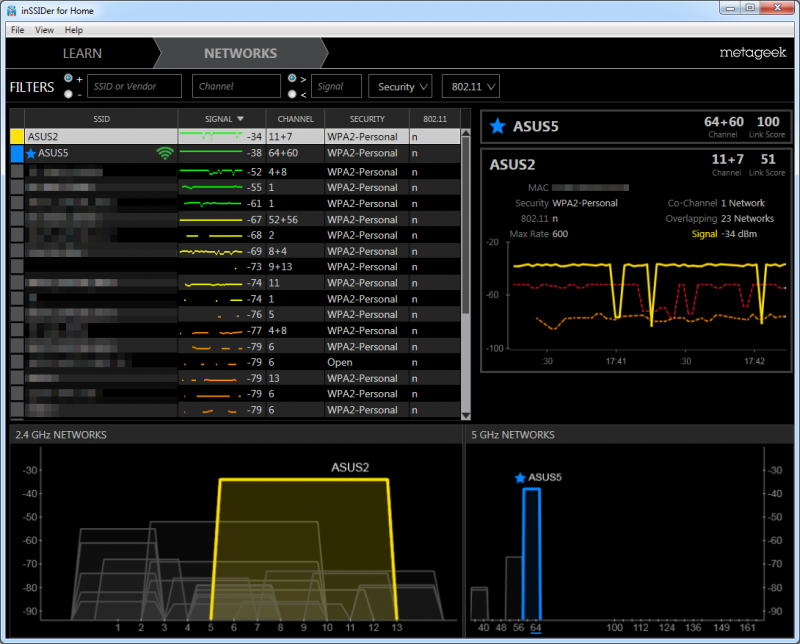This screenshot has width=800, height=644.
Task: Click the scrollbar down arrow in network list
Action: click(465, 415)
